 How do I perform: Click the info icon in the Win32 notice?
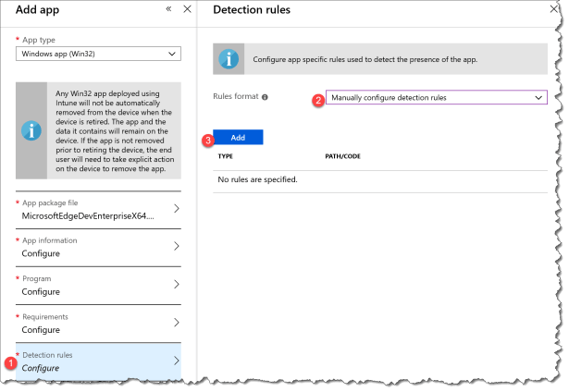[x=31, y=130]
